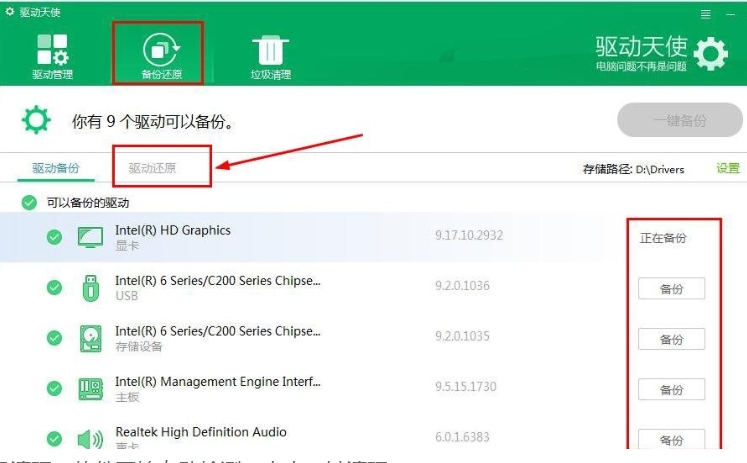This screenshot has height=463, width=747.
Task: Click the 一键备份 one-click backup button
Action: tap(680, 120)
